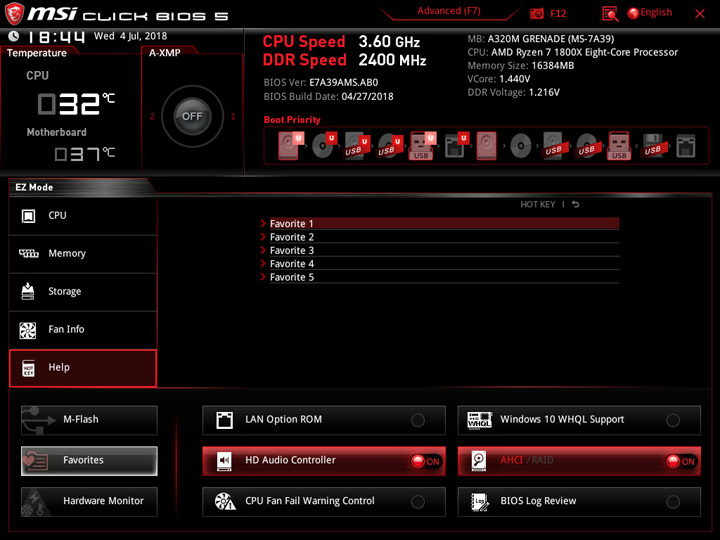Click the return arrow beside HOT KEY
This screenshot has width=720, height=540.
(x=575, y=204)
